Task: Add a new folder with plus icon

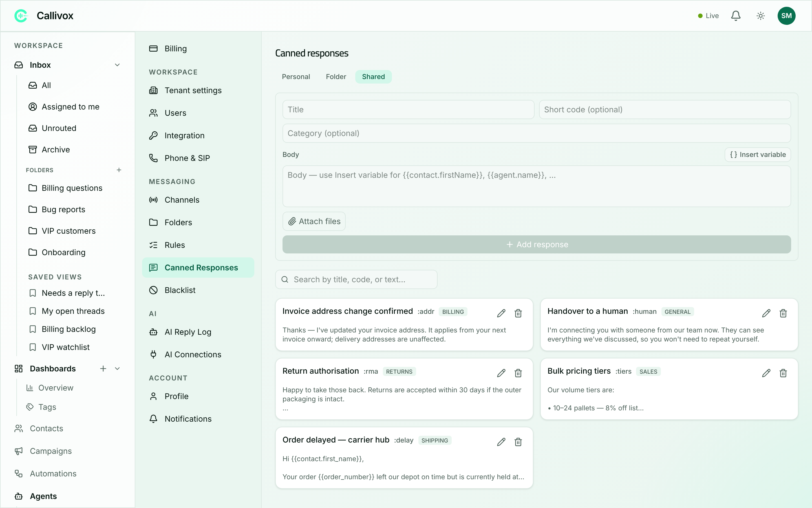Action: (119, 170)
